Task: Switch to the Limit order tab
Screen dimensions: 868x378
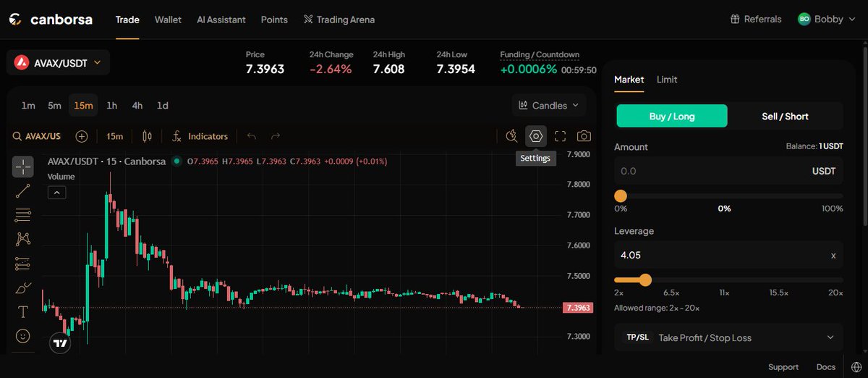Action: point(667,80)
